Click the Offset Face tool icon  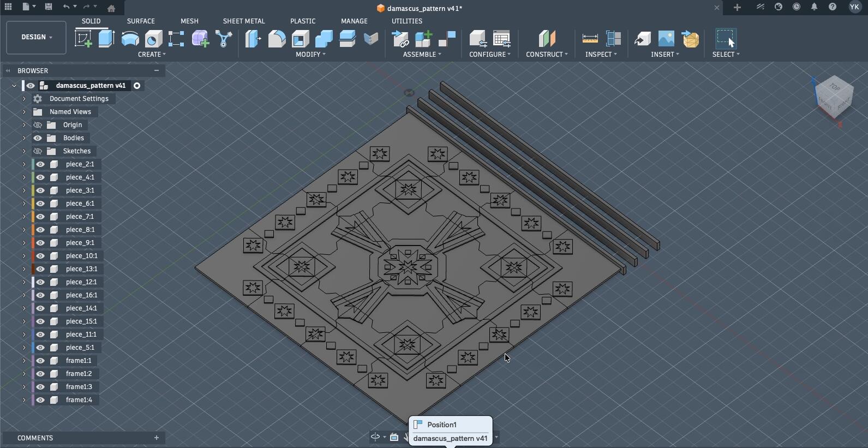(x=347, y=39)
